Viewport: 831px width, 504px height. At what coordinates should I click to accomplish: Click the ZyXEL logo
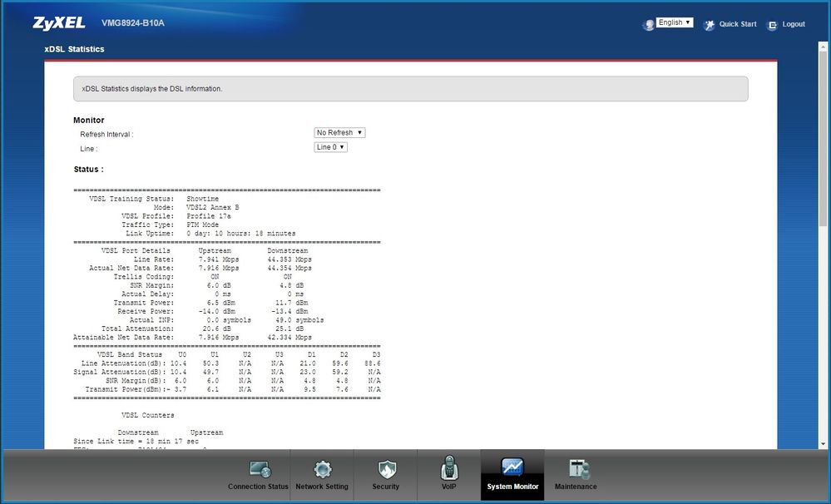point(59,22)
